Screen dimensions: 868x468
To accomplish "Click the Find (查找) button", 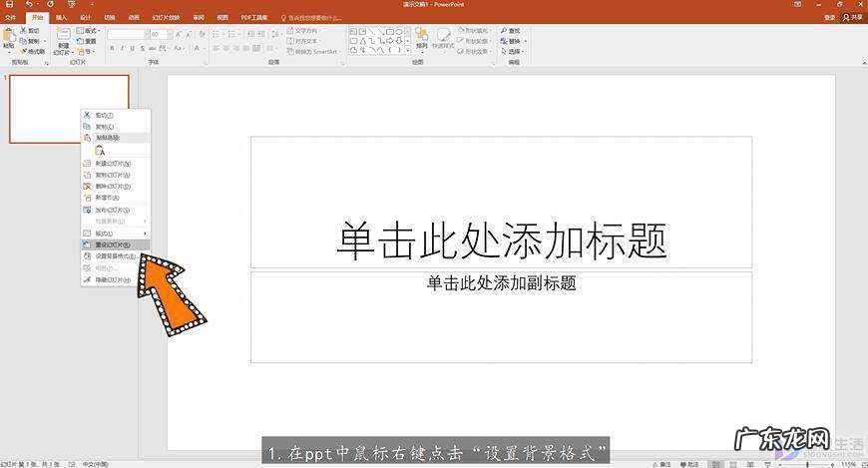I will pos(511,31).
